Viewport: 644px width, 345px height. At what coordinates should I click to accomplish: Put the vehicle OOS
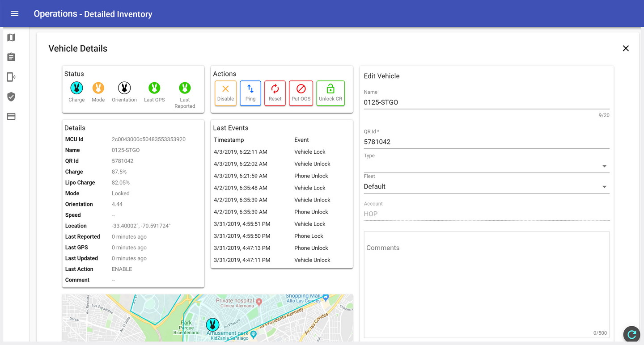click(x=301, y=93)
